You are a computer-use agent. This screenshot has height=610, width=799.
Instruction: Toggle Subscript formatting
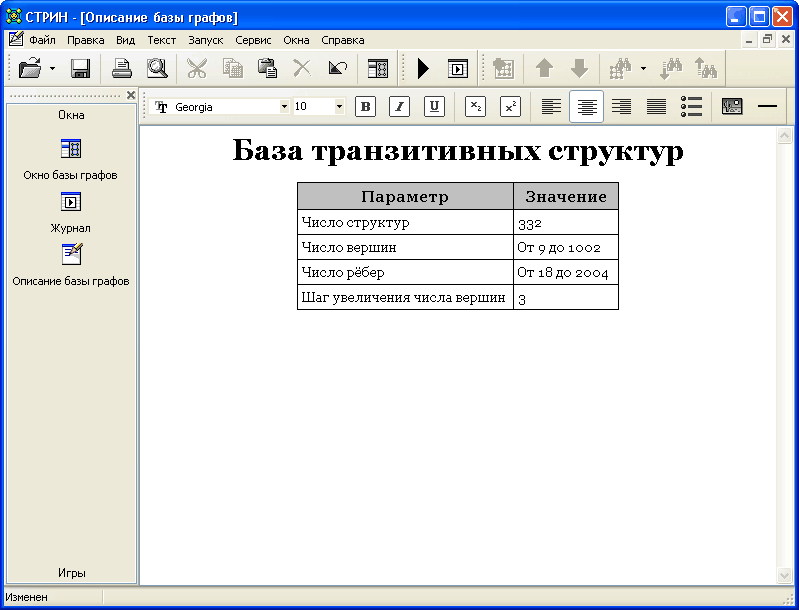(475, 107)
